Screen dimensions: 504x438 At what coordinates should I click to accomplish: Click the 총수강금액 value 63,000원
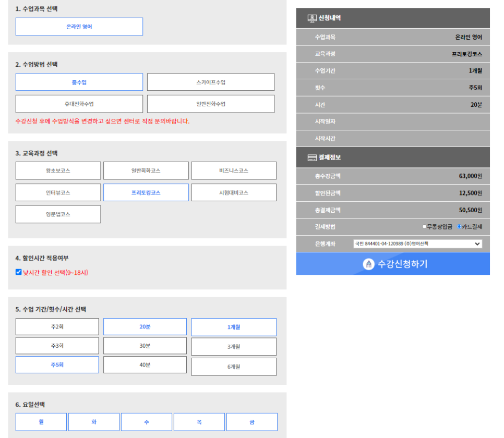point(471,176)
